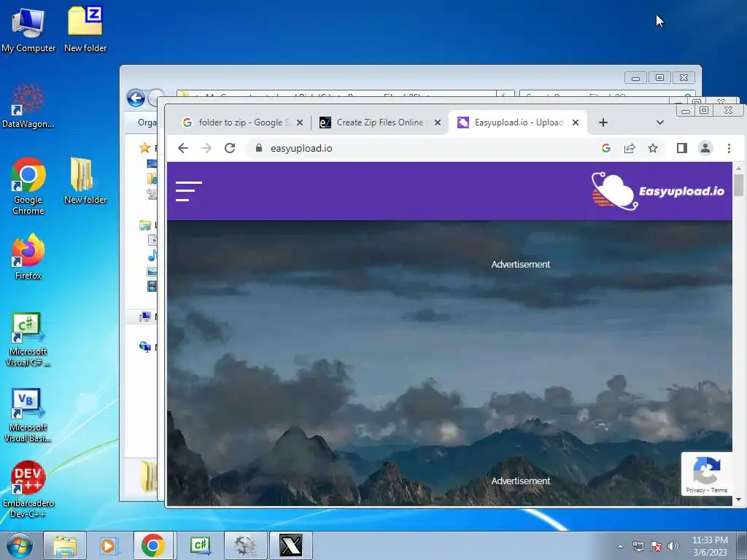Click Explorer window back button

136,98
